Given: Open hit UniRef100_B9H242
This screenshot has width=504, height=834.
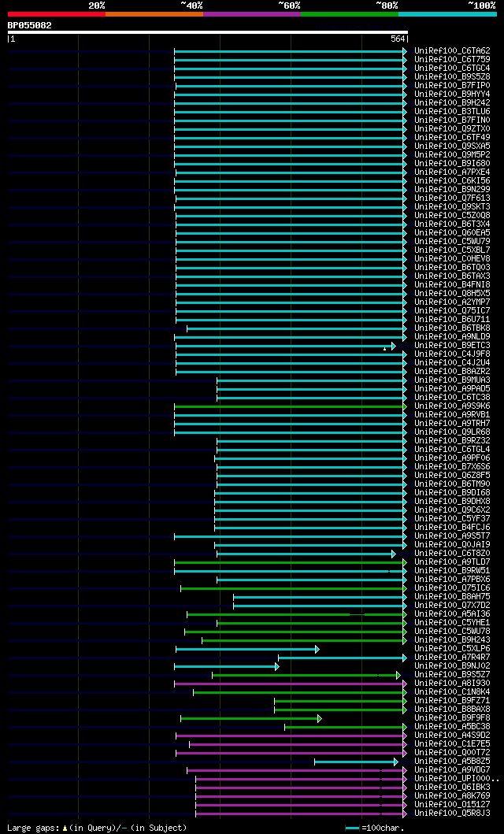Looking at the screenshot, I should (x=453, y=102).
